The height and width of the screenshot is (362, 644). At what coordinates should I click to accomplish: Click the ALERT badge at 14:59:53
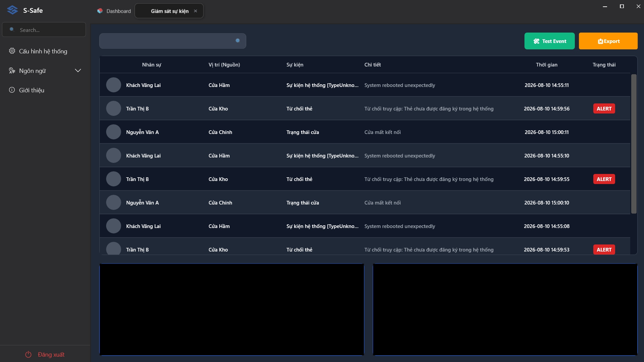(604, 250)
